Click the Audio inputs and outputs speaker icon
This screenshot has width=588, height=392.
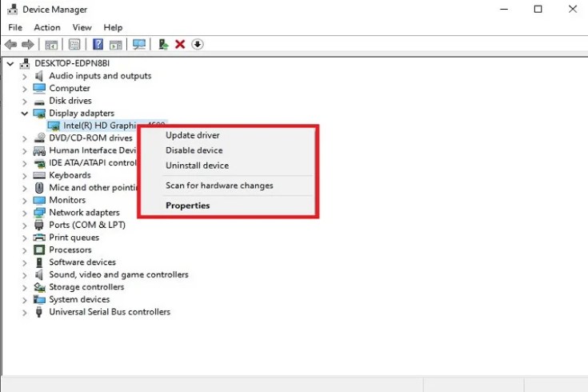[x=39, y=76]
